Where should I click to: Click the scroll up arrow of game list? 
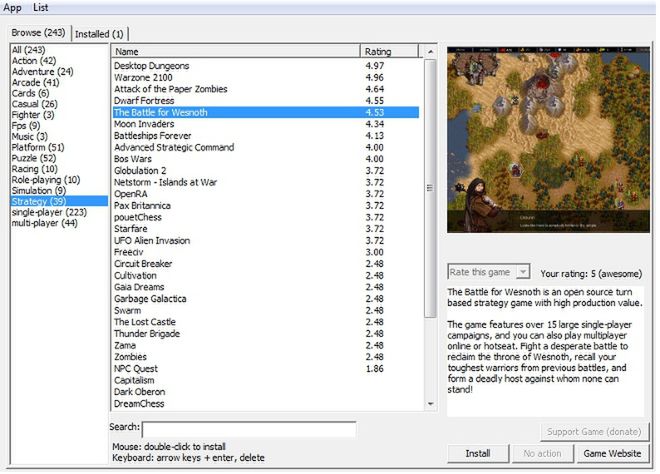pyautogui.click(x=430, y=52)
